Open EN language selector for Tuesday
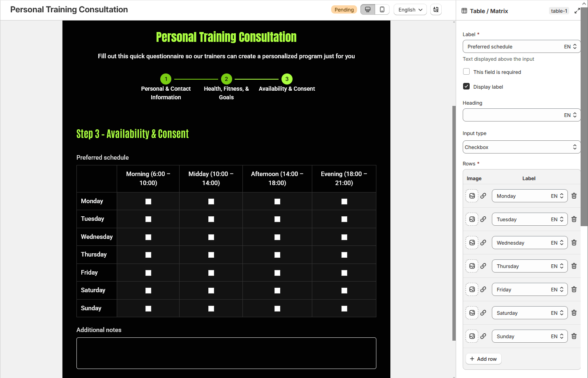This screenshot has height=378, width=588. coord(558,219)
